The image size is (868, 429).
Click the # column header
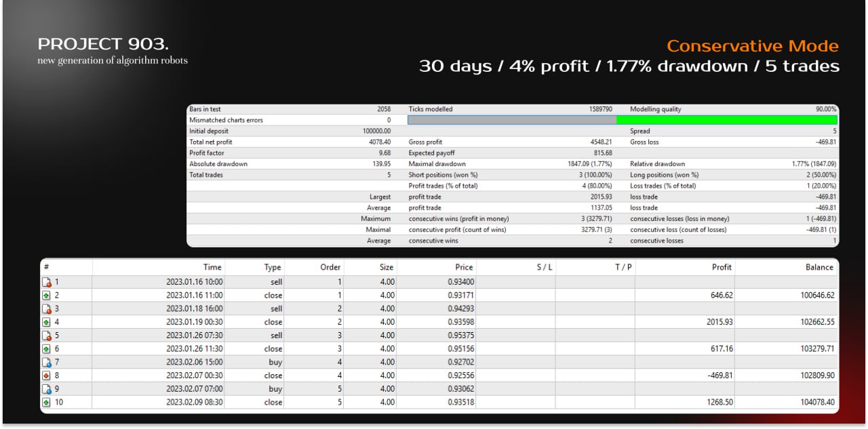[45, 267]
